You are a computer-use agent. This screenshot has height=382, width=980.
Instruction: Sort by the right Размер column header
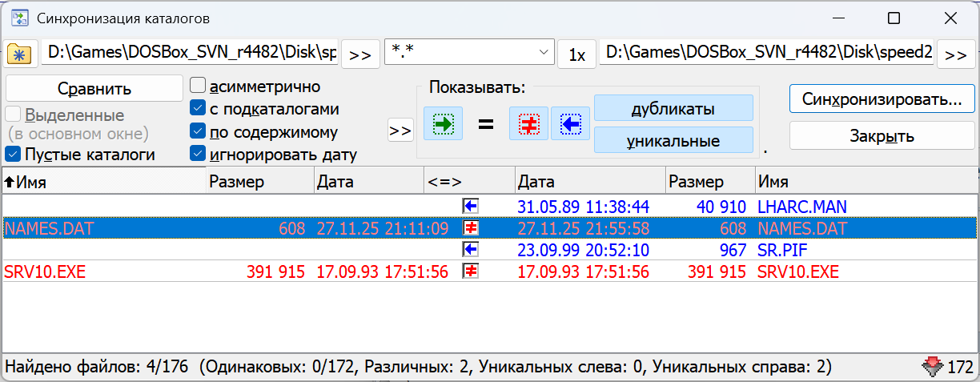coord(710,182)
